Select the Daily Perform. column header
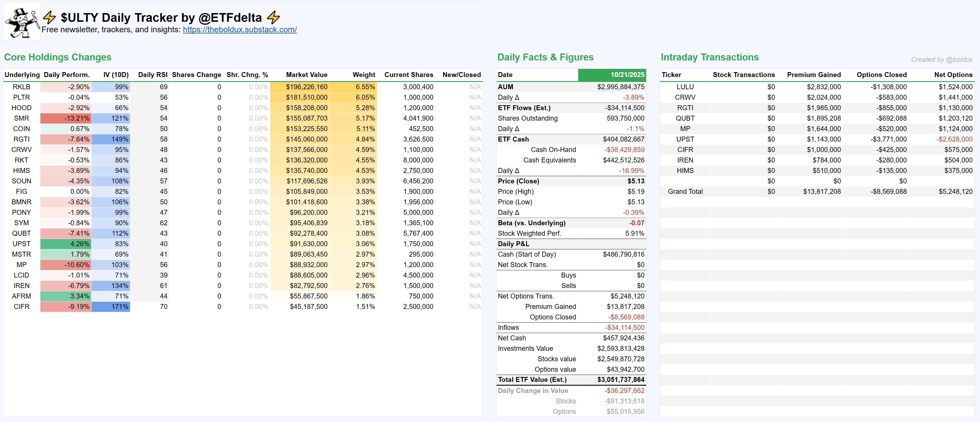The width and height of the screenshot is (980, 422). pos(67,75)
